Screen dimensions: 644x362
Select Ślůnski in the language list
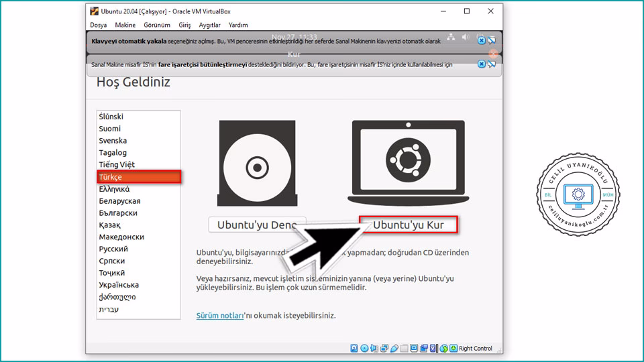tap(138, 117)
